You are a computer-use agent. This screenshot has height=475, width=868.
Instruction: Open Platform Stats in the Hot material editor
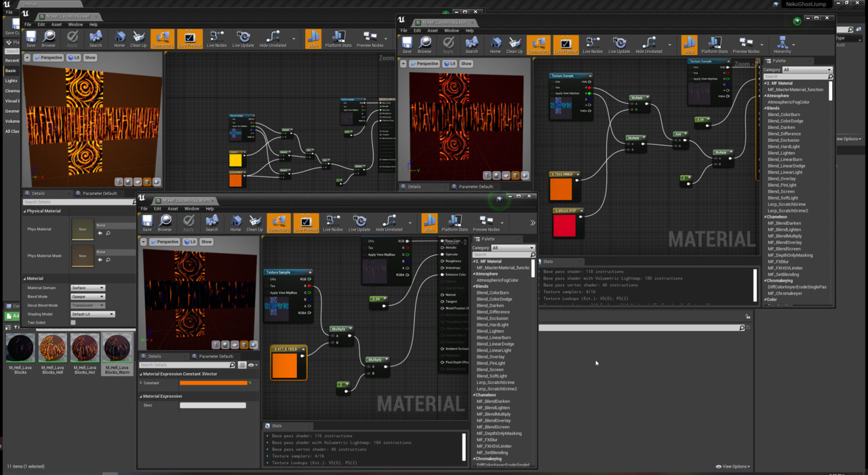click(x=714, y=45)
